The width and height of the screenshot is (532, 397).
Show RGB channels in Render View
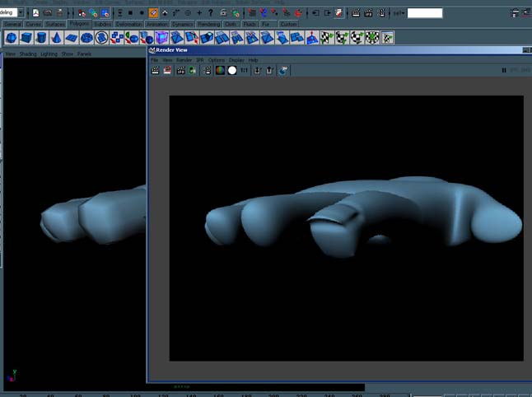point(220,71)
